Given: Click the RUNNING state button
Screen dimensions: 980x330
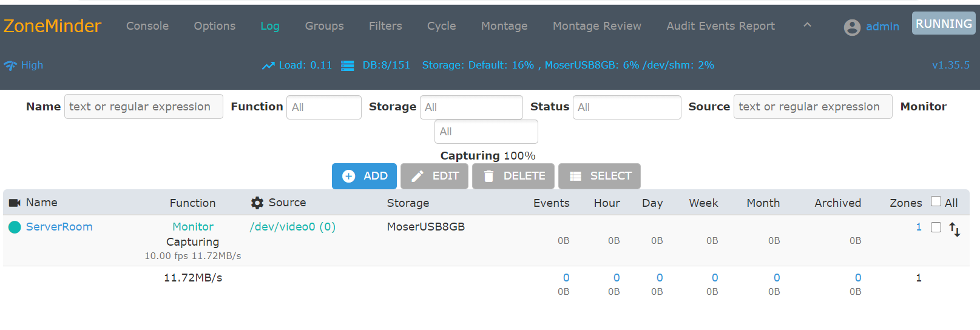Looking at the screenshot, I should (944, 24).
